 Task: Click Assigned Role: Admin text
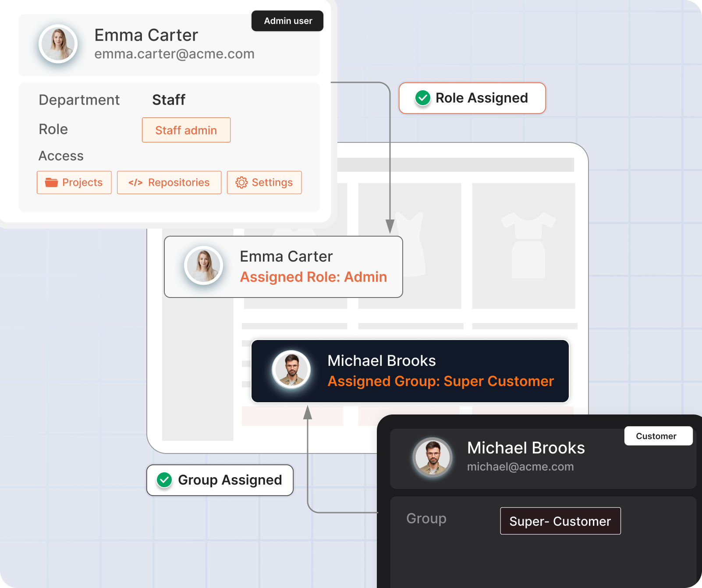tap(314, 277)
